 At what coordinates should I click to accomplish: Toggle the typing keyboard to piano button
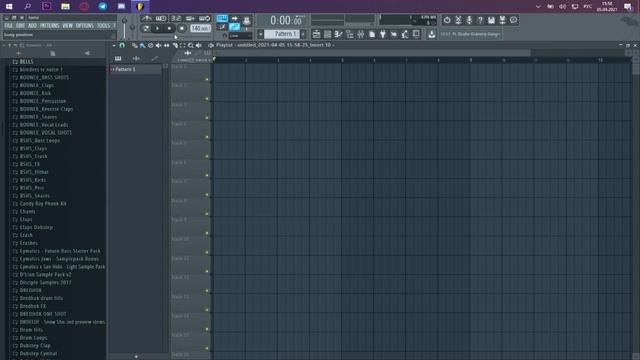tap(222, 18)
